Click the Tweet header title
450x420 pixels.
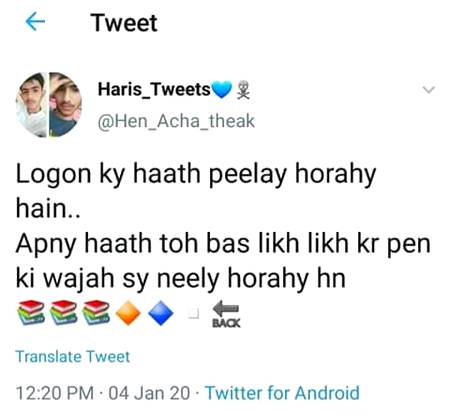click(124, 23)
